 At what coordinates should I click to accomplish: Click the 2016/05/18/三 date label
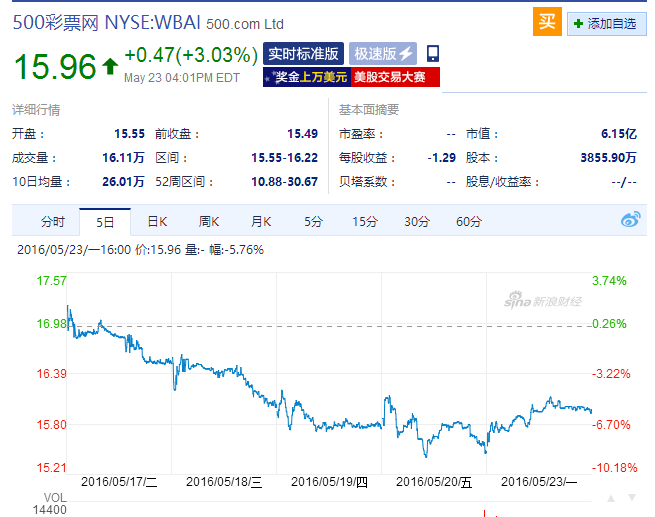[224, 482]
